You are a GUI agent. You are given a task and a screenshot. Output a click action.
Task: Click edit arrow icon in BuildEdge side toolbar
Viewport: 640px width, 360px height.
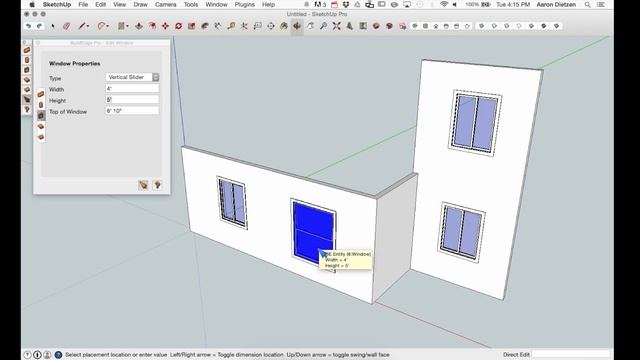tap(27, 99)
